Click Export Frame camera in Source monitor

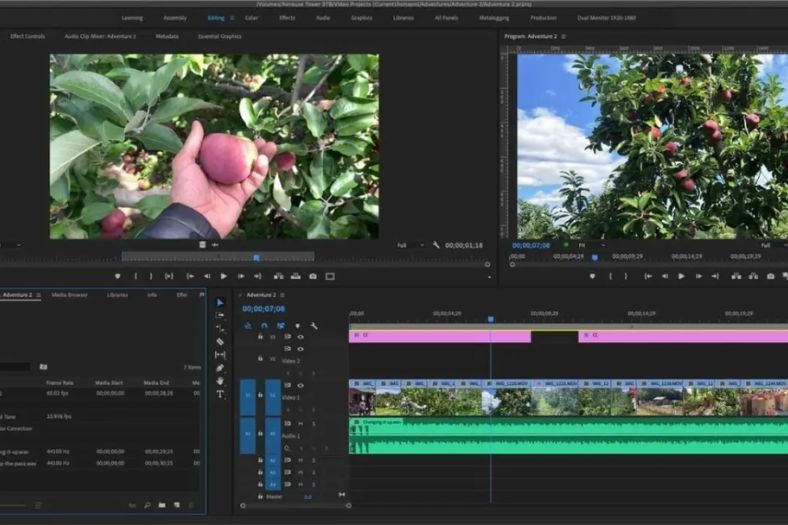point(312,276)
